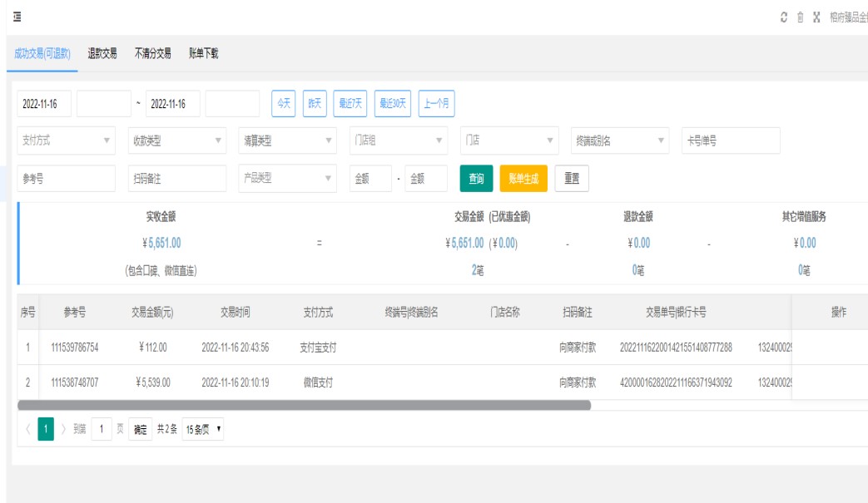Switch to the 退款交易 tab
868x503 pixels.
102,53
